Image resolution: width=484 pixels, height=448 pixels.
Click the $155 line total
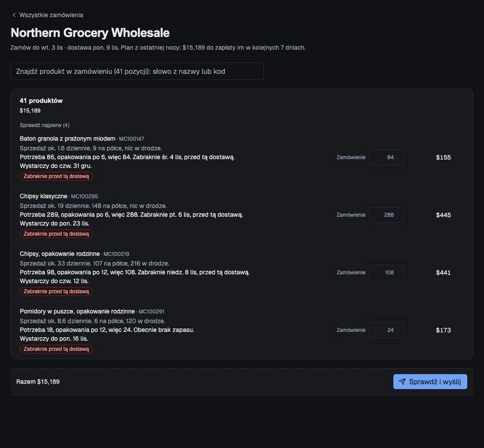443,157
